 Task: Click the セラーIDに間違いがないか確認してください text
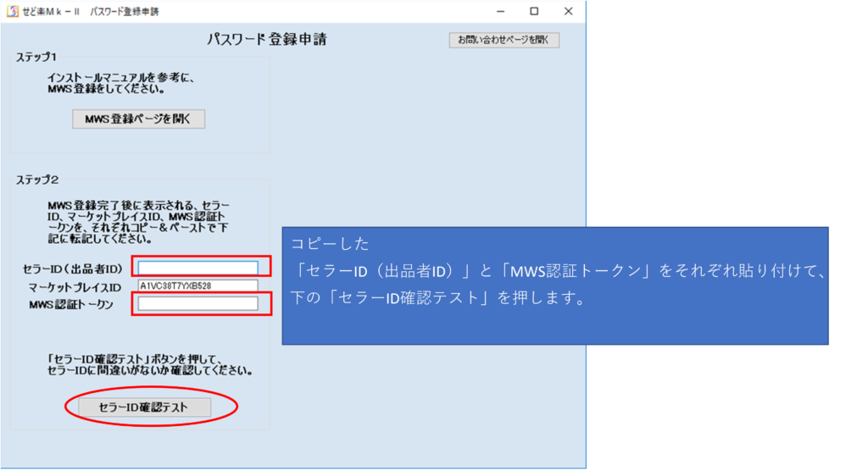pos(150,371)
